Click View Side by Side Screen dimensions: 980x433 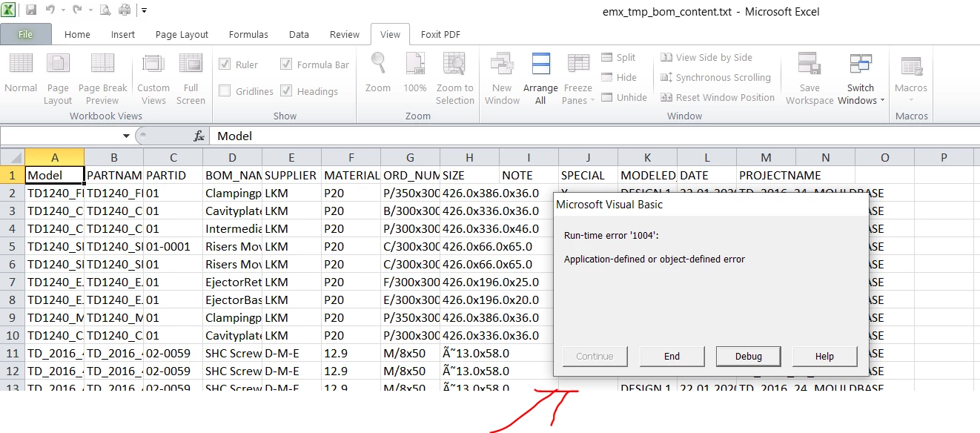pos(706,57)
